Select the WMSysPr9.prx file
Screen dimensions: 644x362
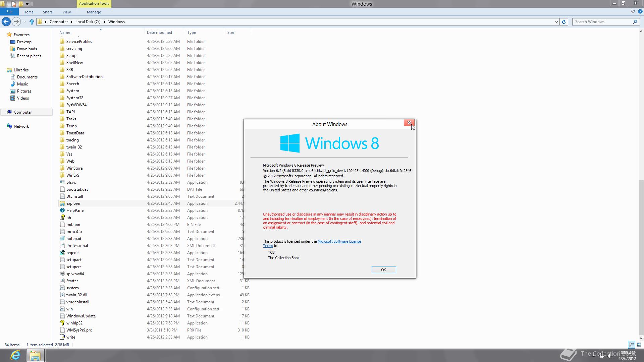click(79, 330)
